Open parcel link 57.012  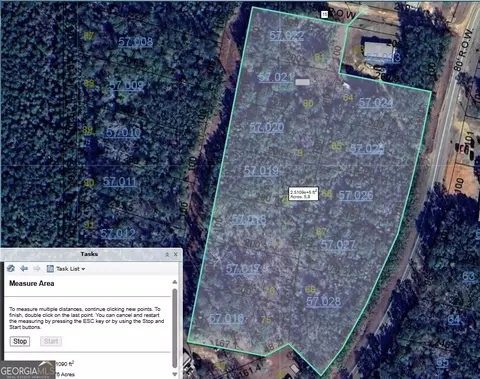coord(118,233)
